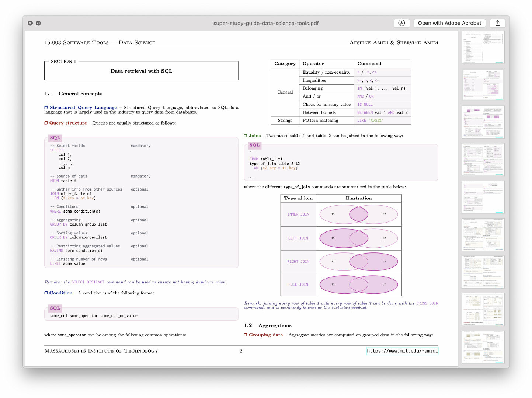Screen dimensions: 532x398
Task: Click the Share icon in toolbar
Action: click(x=498, y=23)
